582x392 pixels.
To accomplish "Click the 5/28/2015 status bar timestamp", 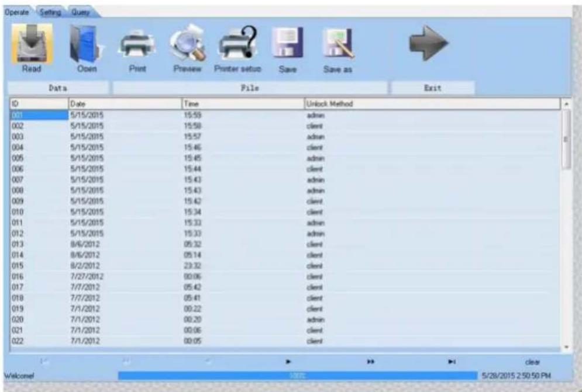I will coord(516,376).
